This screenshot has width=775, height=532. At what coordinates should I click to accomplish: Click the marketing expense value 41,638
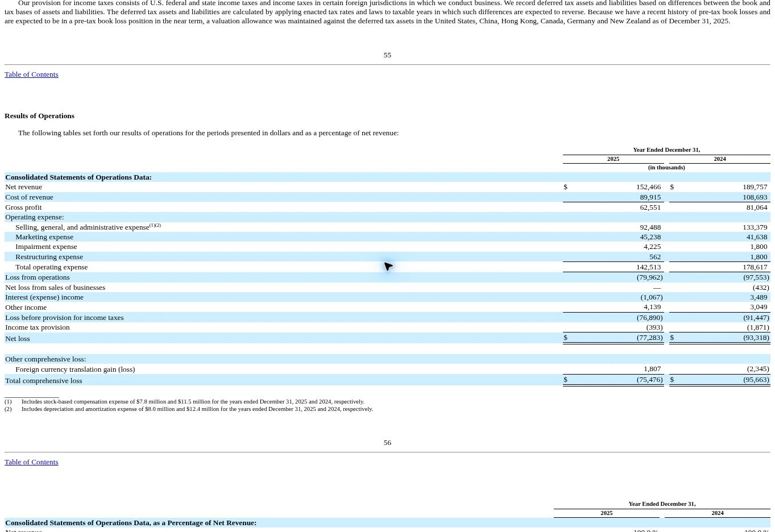tap(756, 237)
